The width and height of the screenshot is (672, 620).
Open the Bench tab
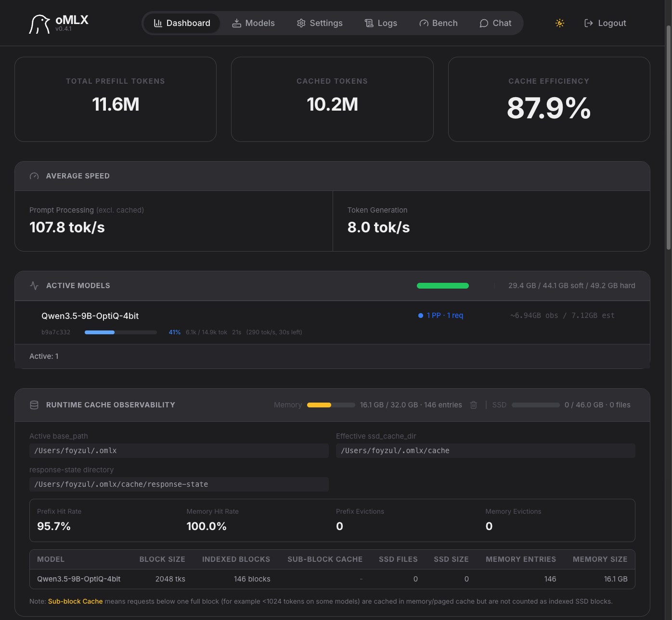tap(438, 23)
